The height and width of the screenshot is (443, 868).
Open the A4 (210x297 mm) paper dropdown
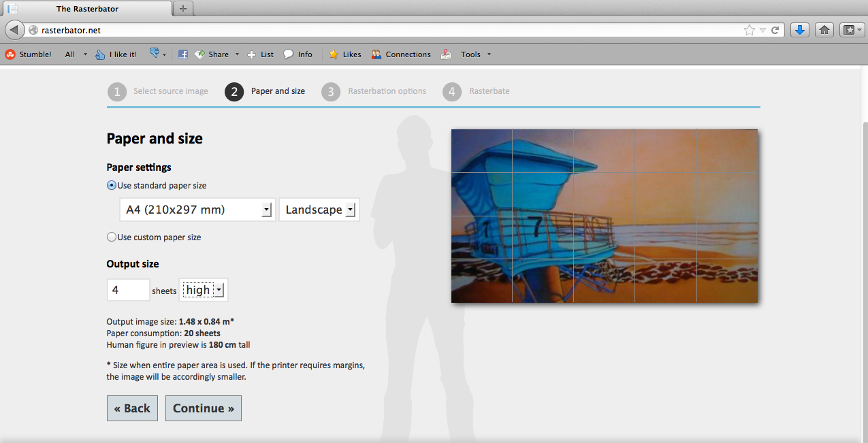(197, 210)
